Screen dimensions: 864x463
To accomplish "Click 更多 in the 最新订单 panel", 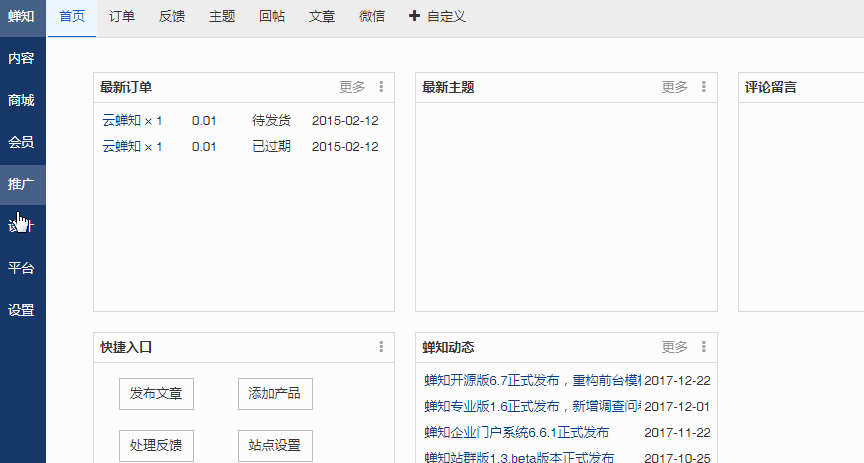I will (x=352, y=87).
